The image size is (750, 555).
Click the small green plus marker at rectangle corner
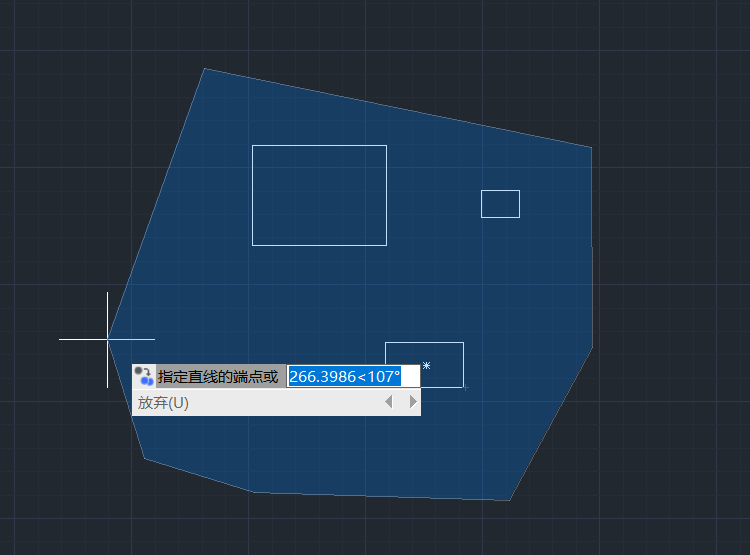pos(465,388)
